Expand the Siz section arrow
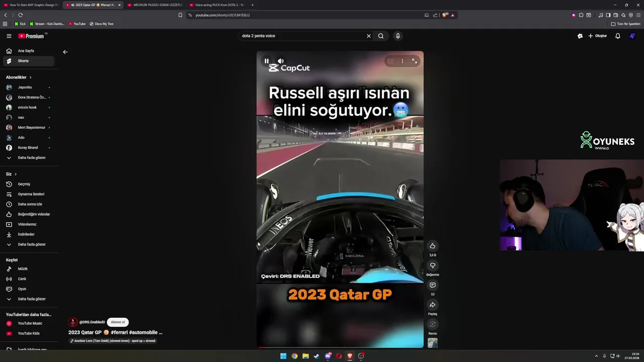This screenshot has width=644, height=362. point(15,174)
